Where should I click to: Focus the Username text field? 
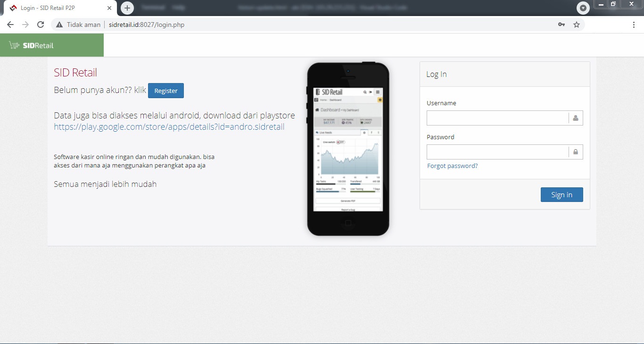pyautogui.click(x=497, y=118)
